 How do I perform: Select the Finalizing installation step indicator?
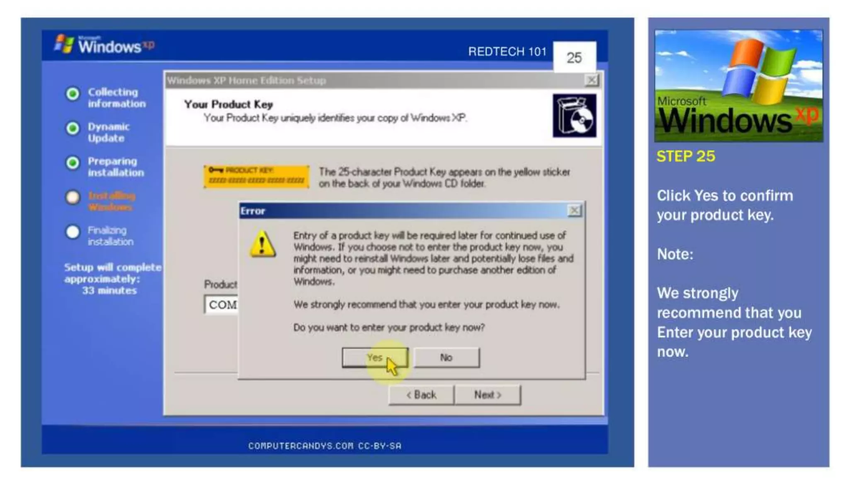pos(73,232)
